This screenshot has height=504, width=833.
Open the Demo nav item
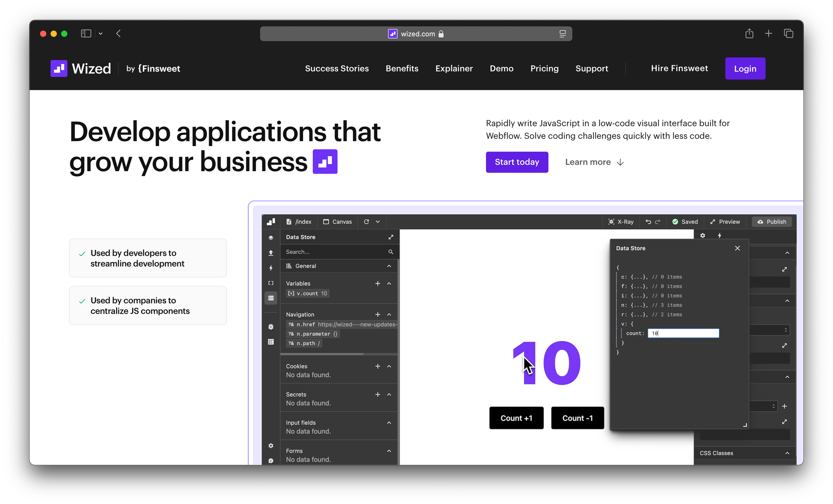501,68
